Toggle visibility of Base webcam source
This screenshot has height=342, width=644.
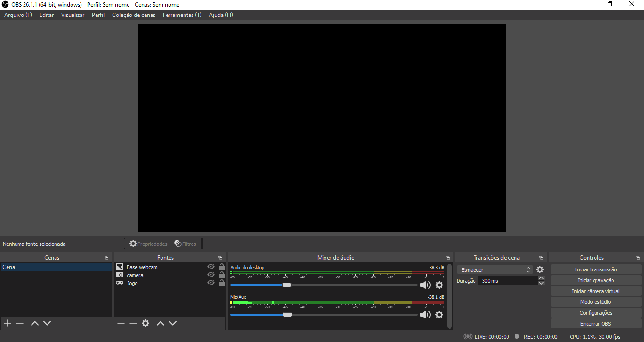click(x=211, y=267)
